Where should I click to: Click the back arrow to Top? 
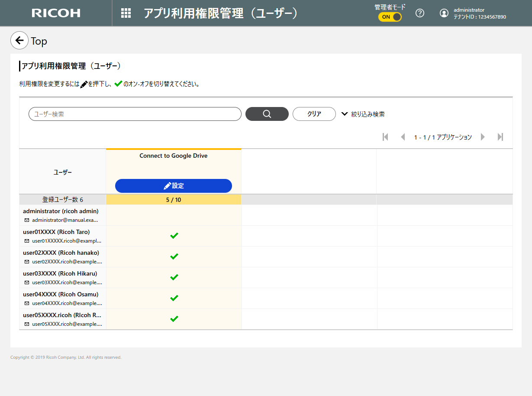click(x=19, y=41)
